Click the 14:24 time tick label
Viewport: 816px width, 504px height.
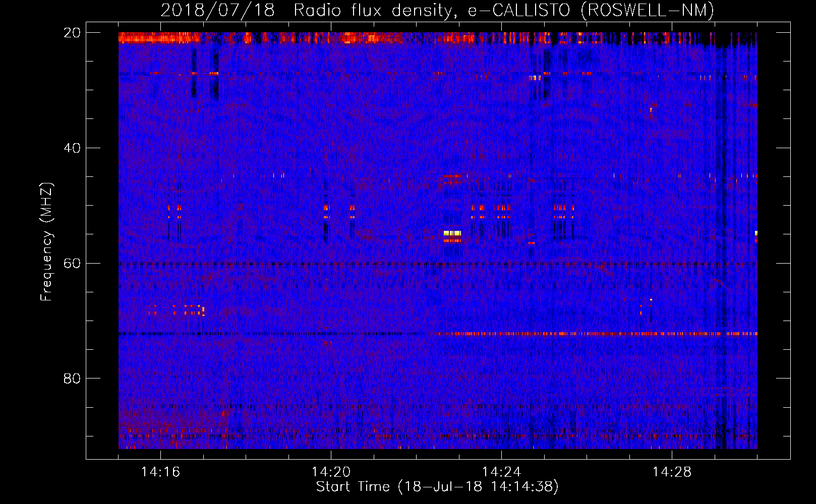click(x=502, y=472)
